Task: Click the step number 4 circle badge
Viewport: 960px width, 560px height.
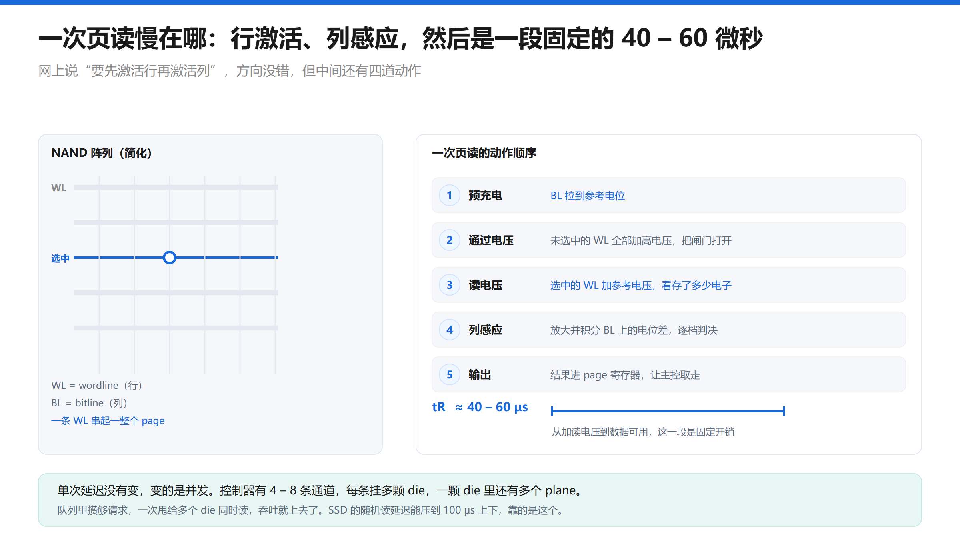Action: (x=450, y=330)
